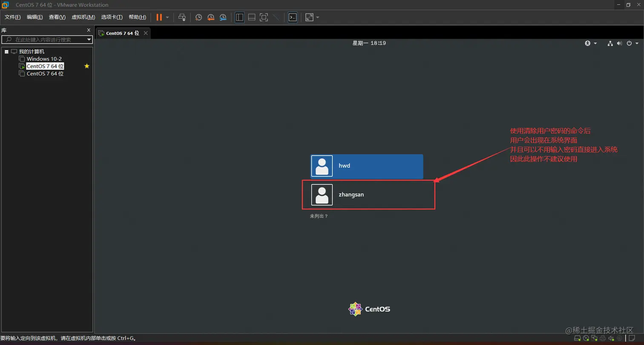Screen dimensions: 644x345
Task: Enter full screen mode
Action: coord(264,17)
